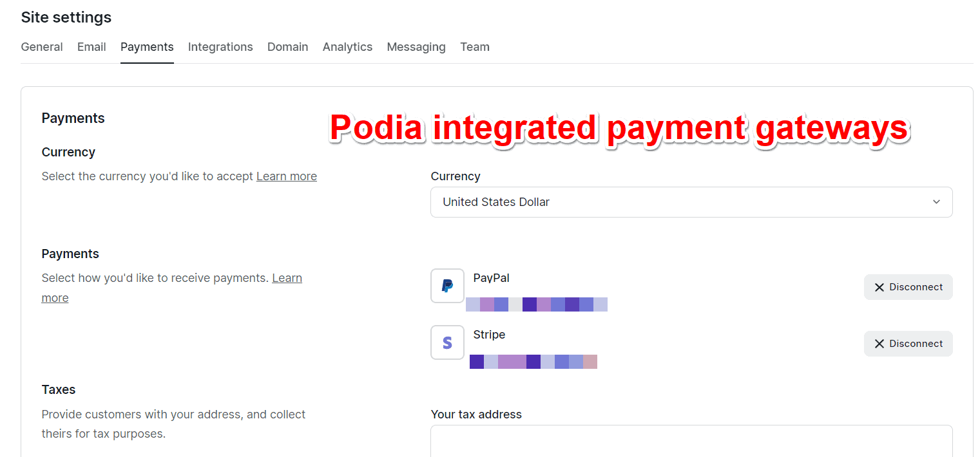Screen dimensions: 980x457
Task: Open the Analytics settings tab
Action: 347,46
